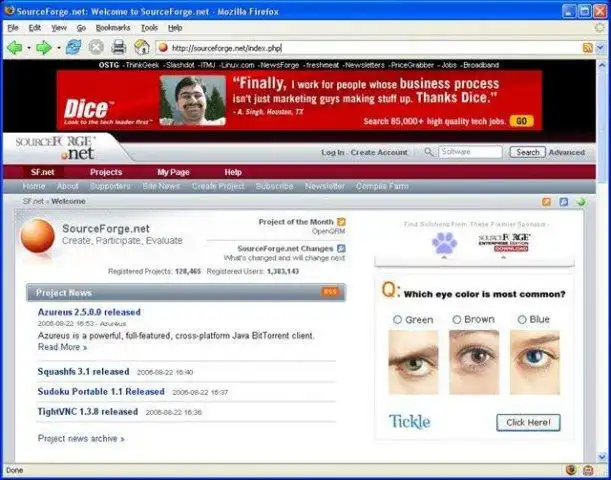Click the orange SourceForge.net sphere logo

pyautogui.click(x=38, y=236)
